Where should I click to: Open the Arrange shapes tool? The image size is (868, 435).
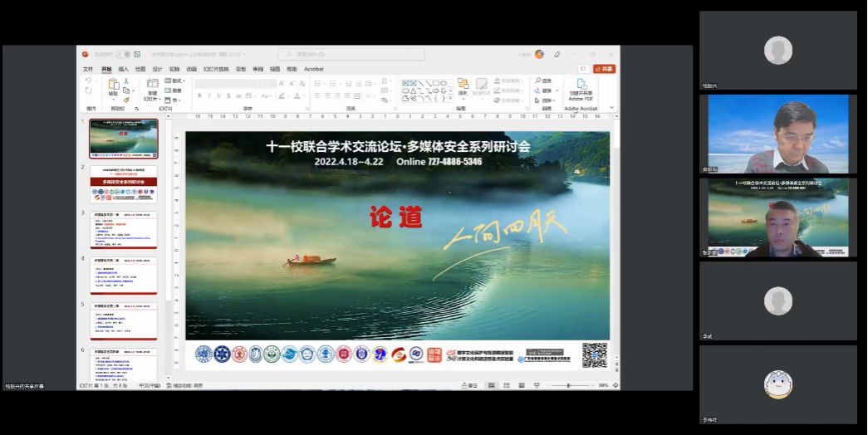pos(463,85)
